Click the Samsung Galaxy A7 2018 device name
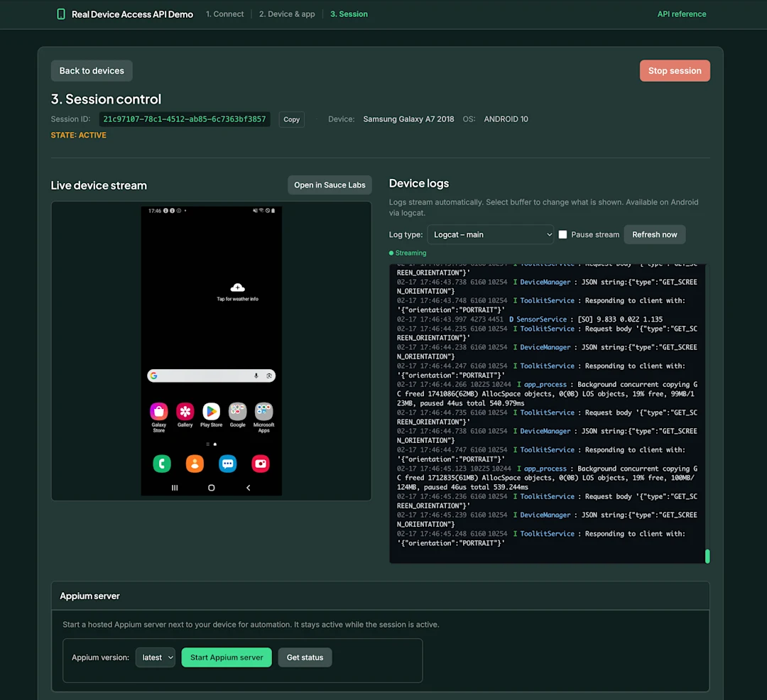The image size is (767, 700). (408, 119)
